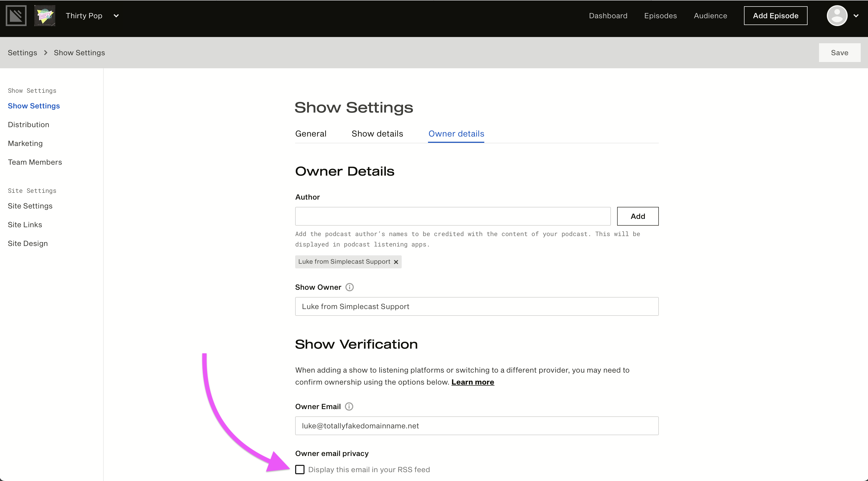Image resolution: width=868 pixels, height=481 pixels.
Task: Open Audience in top navigation
Action: point(710,16)
